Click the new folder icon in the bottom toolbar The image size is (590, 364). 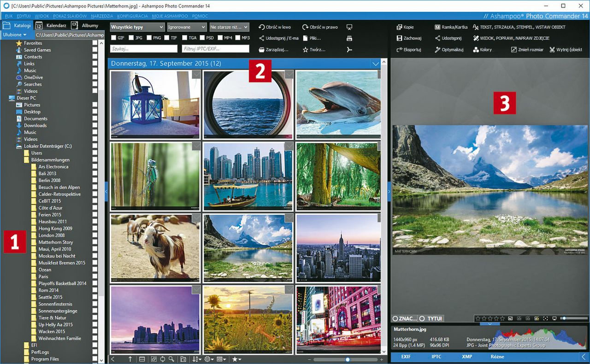point(183,359)
